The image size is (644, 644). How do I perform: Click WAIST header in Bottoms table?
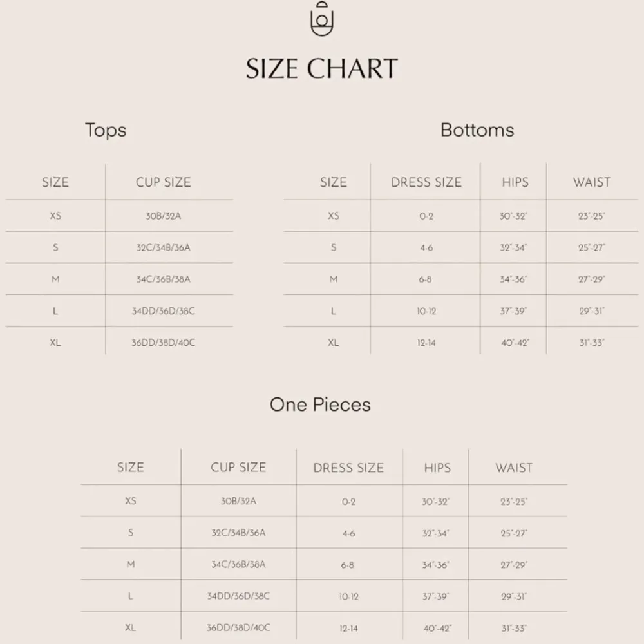pyautogui.click(x=591, y=182)
